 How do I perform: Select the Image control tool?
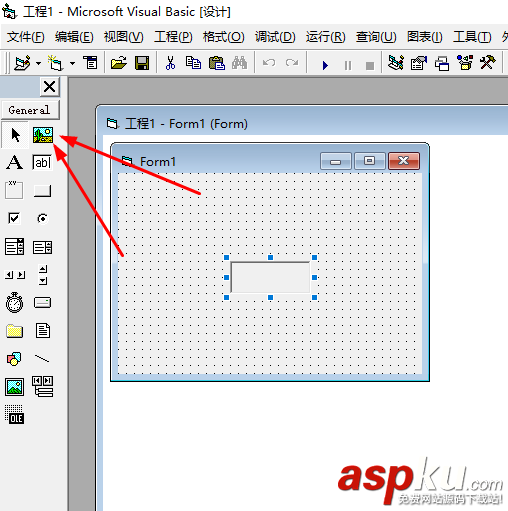click(x=14, y=387)
